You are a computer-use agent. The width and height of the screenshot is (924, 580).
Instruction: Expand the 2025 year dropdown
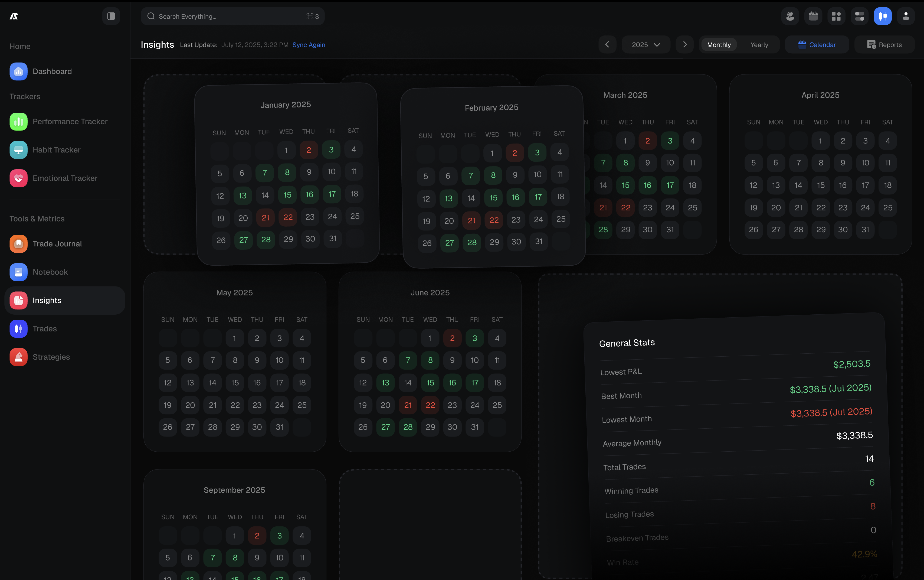pyautogui.click(x=646, y=45)
